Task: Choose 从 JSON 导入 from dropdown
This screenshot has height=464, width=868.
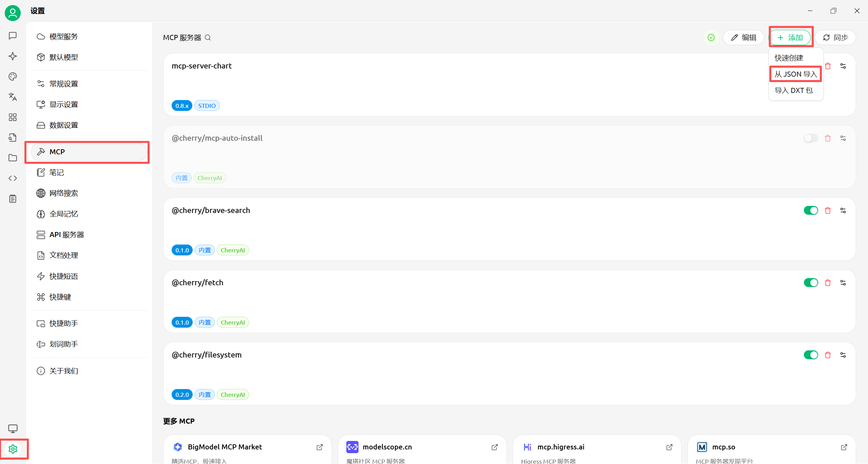Action: click(795, 74)
